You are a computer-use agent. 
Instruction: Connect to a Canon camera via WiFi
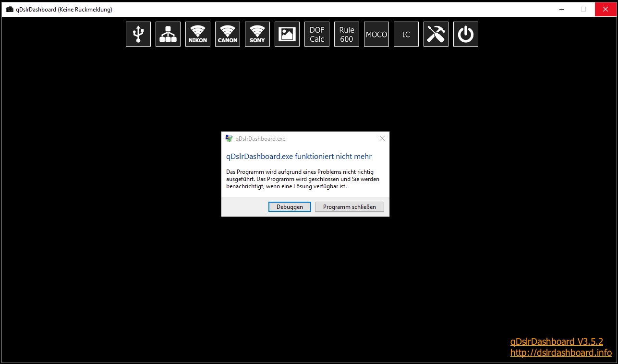click(227, 34)
